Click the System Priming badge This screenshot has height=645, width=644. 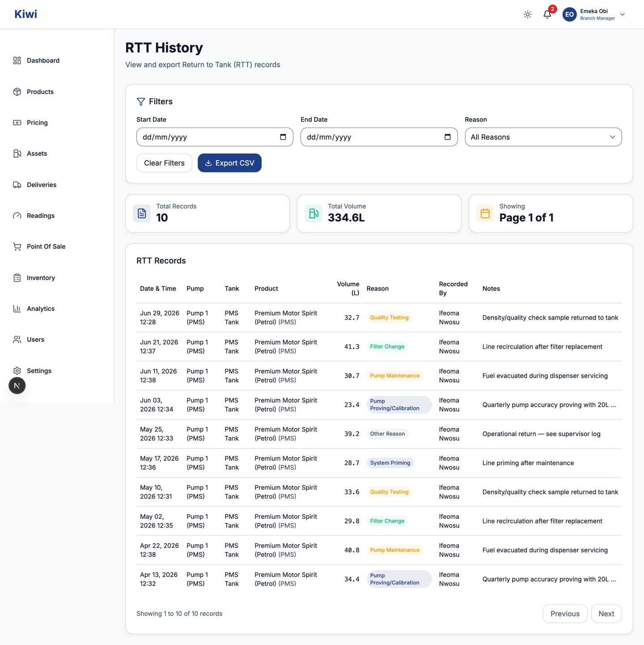pos(390,463)
